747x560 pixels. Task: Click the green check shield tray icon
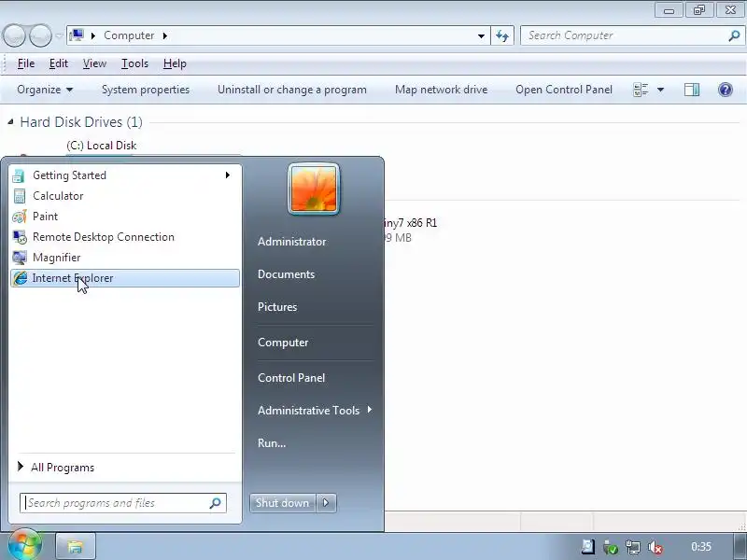click(x=611, y=548)
